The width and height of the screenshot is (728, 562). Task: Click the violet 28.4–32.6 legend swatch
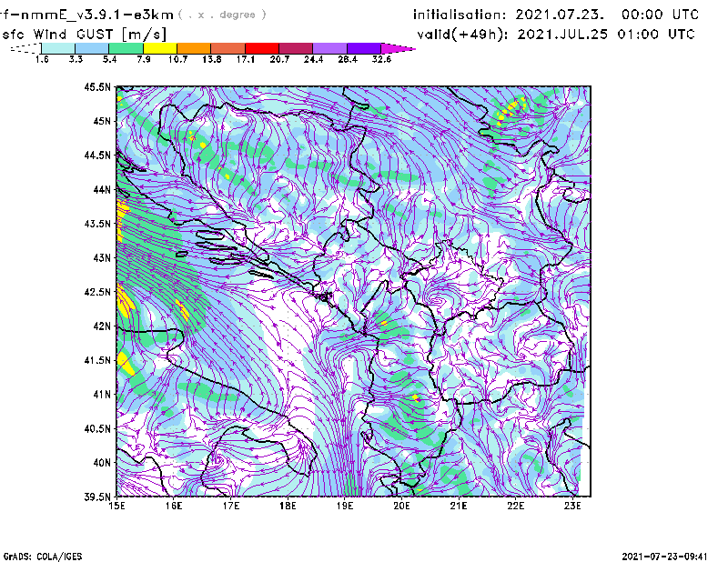click(x=364, y=48)
